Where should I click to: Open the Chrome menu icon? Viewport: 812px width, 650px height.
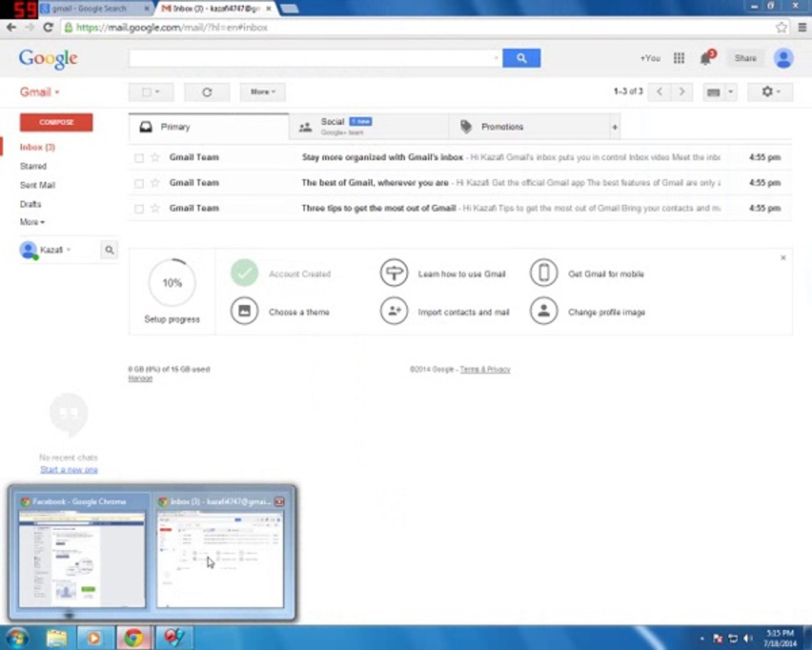click(x=802, y=27)
